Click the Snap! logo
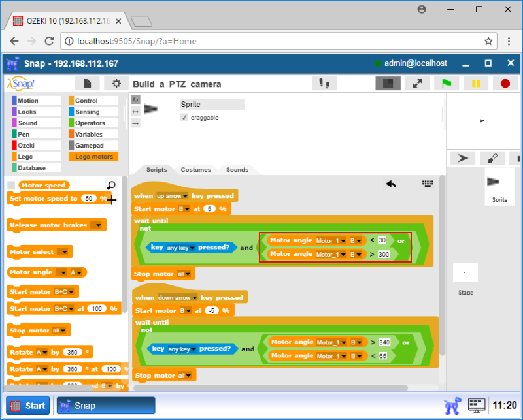The image size is (523, 420). pyautogui.click(x=21, y=84)
